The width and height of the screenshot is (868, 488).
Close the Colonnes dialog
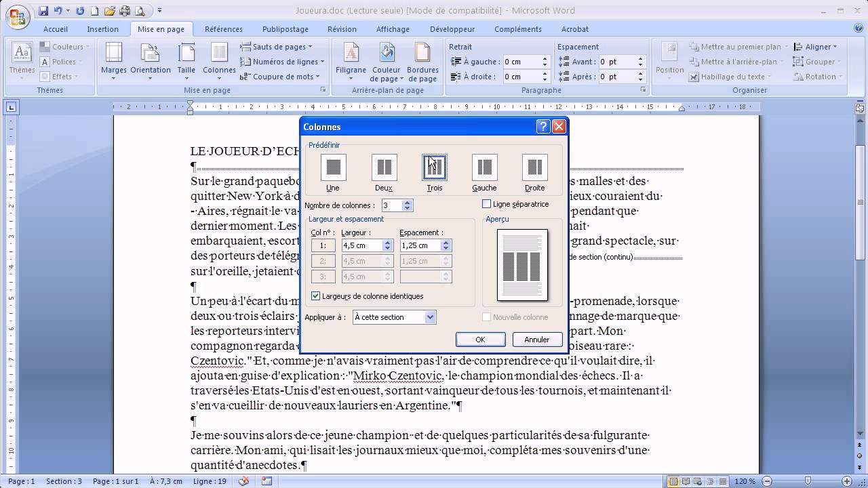[559, 127]
